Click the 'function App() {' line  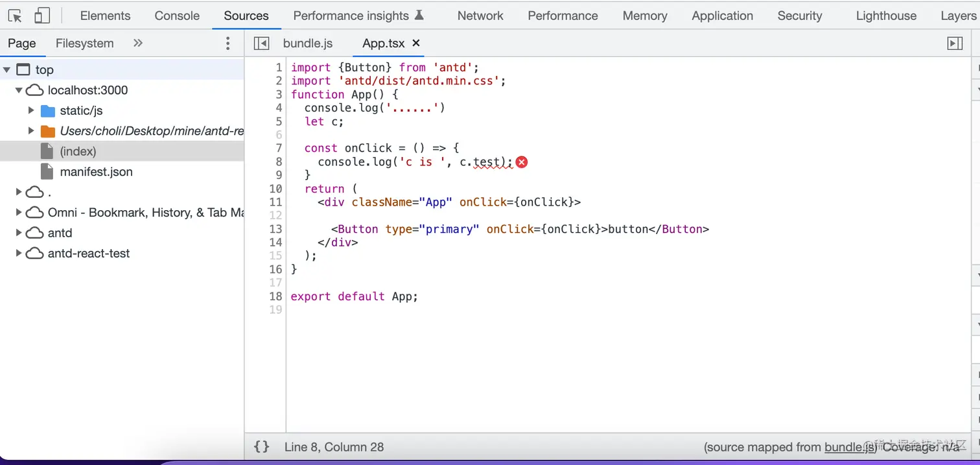[x=345, y=94]
